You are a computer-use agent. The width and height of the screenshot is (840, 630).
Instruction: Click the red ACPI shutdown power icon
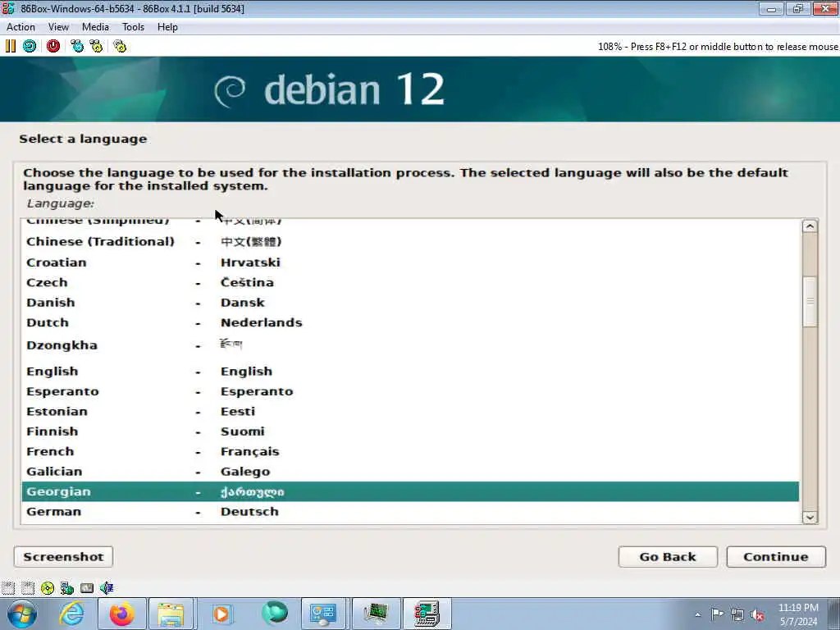tap(53, 46)
